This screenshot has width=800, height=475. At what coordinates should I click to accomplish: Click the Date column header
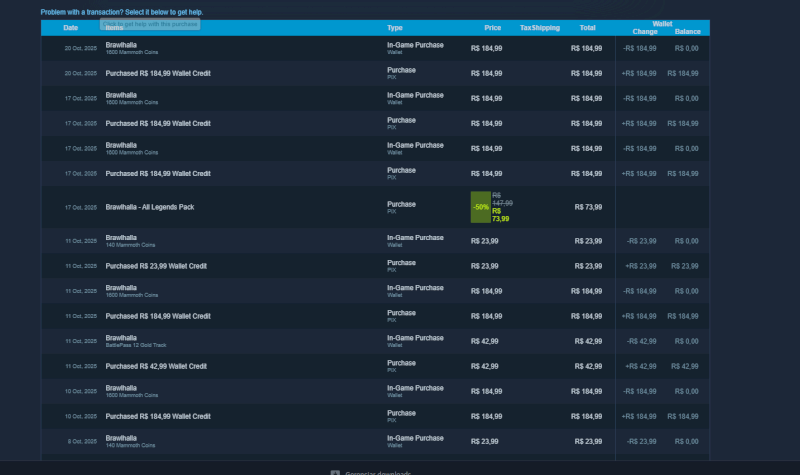pos(70,28)
